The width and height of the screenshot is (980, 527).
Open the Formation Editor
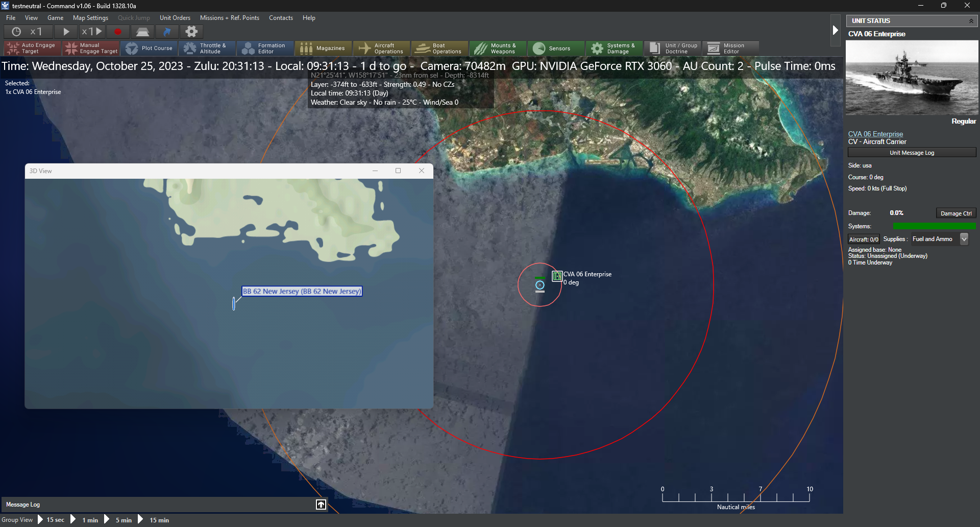(265, 49)
